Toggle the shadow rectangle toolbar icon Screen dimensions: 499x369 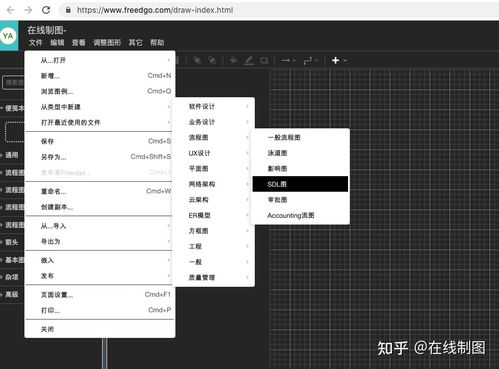(x=264, y=60)
